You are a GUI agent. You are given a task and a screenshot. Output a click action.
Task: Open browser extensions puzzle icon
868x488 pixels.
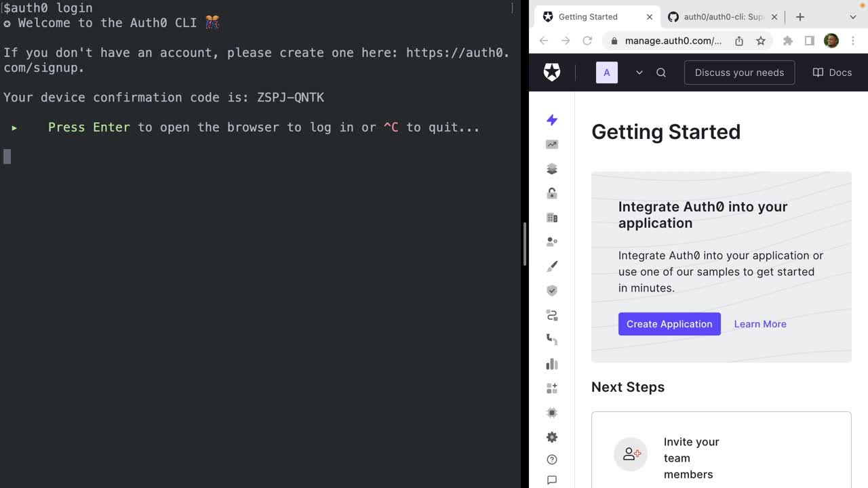788,41
